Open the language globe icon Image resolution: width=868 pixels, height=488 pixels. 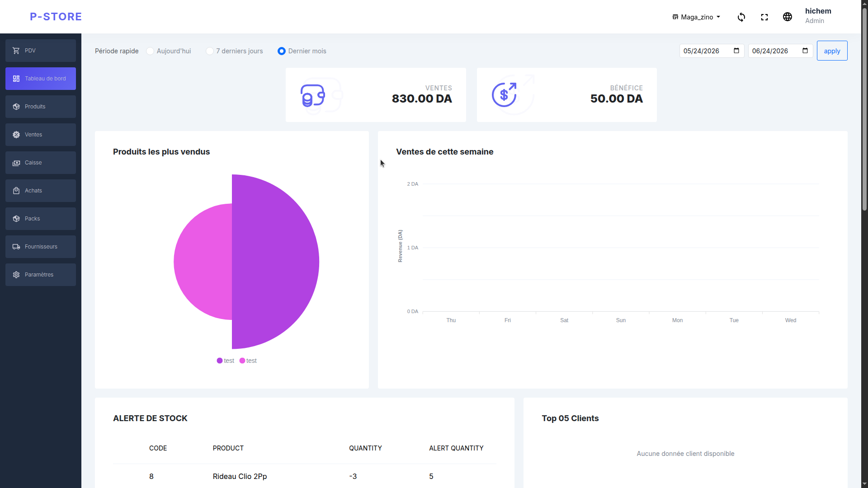coord(788,17)
